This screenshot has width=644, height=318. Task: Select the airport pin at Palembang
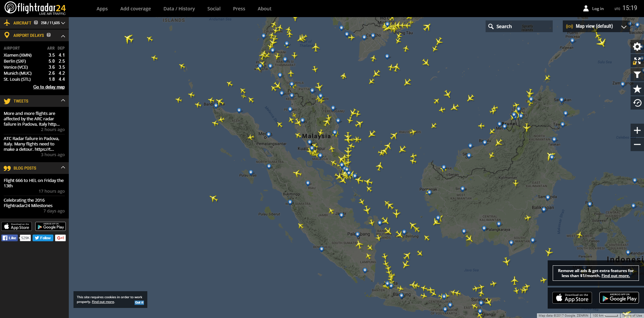pos(358,234)
